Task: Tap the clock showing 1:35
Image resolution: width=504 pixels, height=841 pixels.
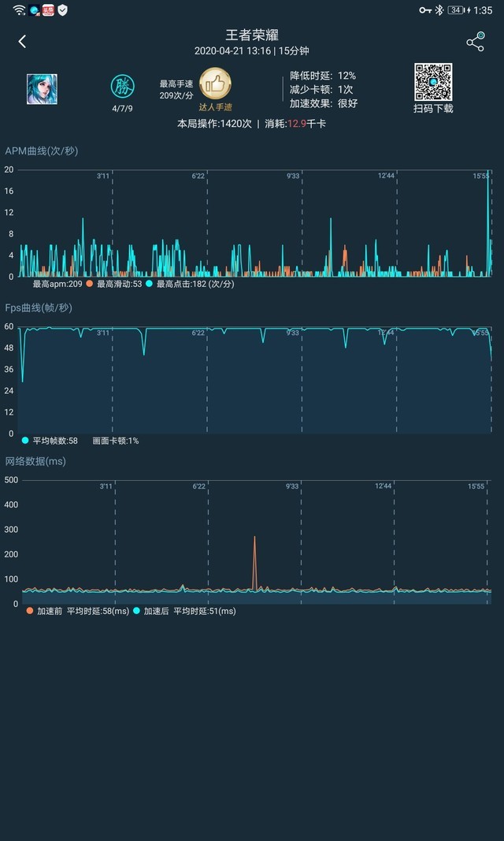Action: pyautogui.click(x=483, y=10)
